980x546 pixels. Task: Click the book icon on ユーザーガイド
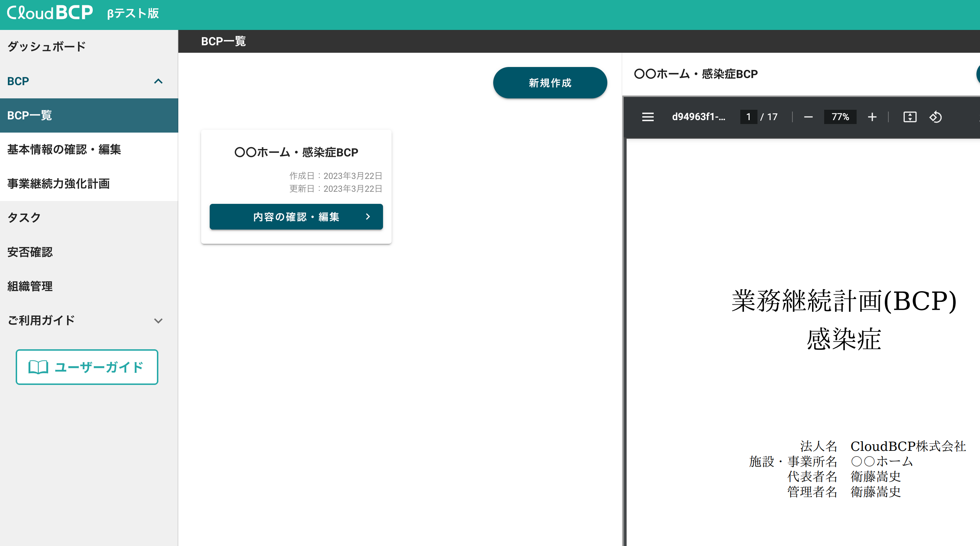coord(38,367)
